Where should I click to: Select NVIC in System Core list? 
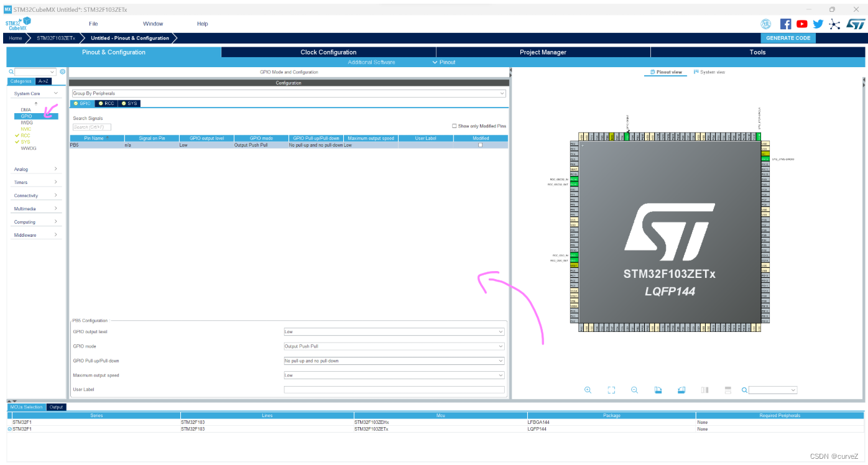(26, 129)
